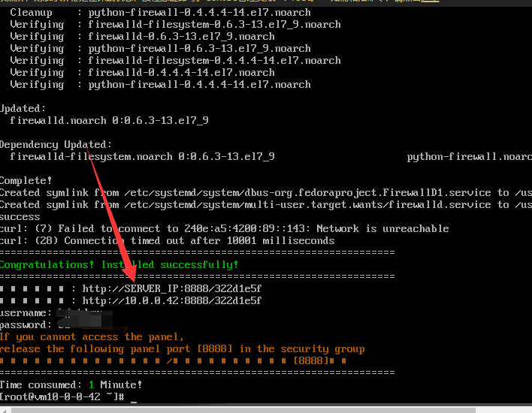Click the 'success' output line
Image resolution: width=532 pixels, height=413 pixels.
click(x=20, y=216)
